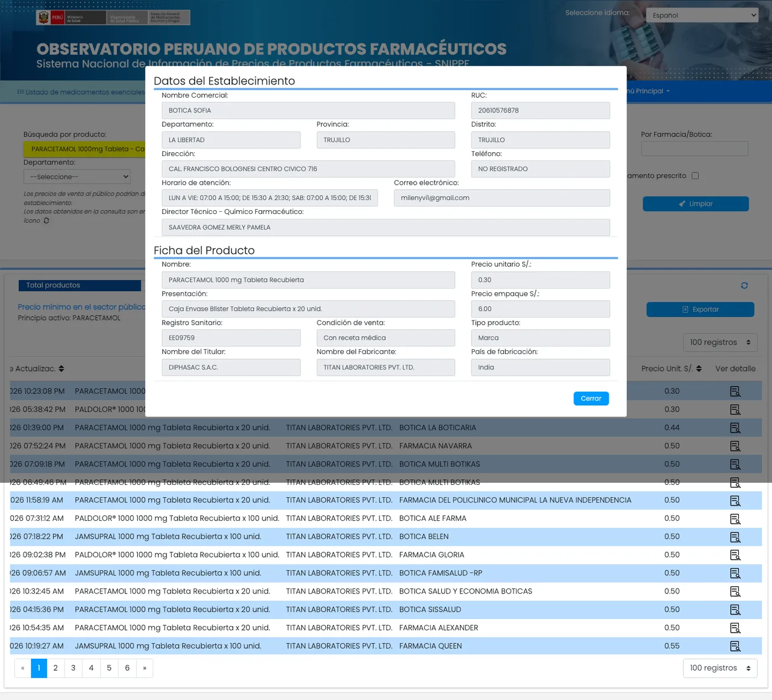Viewport: 772px width, 700px height.
Task: Open the Español language dropdown
Action: point(702,15)
